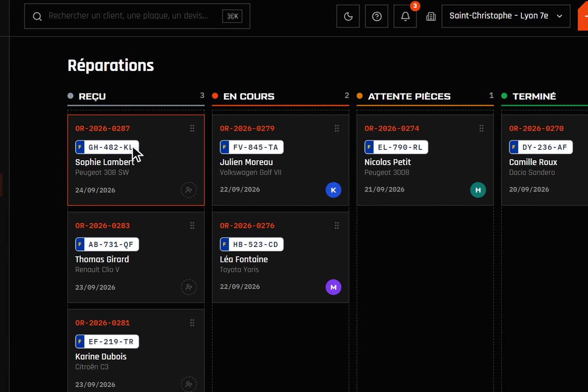Open notifications bell with 3 badge
588x392 pixels.
pos(405,16)
